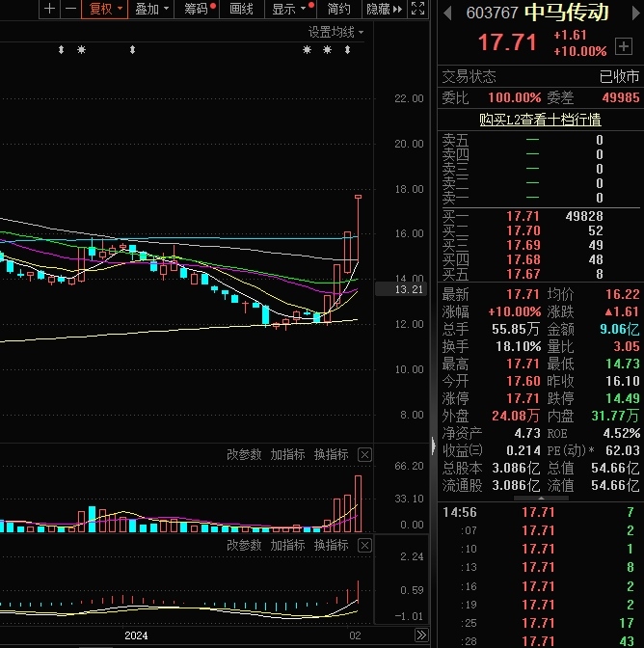Viewport: 644px width, 648px height.
Task: Click the double-arrow scroll-right chart icon
Action: pyautogui.click(x=421, y=634)
